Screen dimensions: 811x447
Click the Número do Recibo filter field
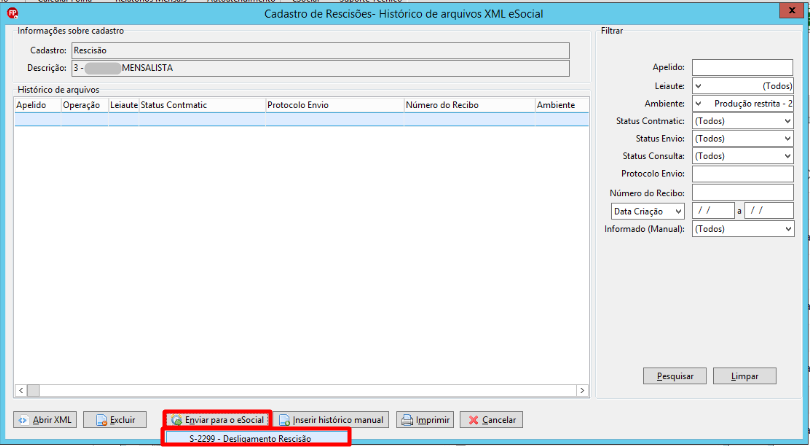coord(743,192)
